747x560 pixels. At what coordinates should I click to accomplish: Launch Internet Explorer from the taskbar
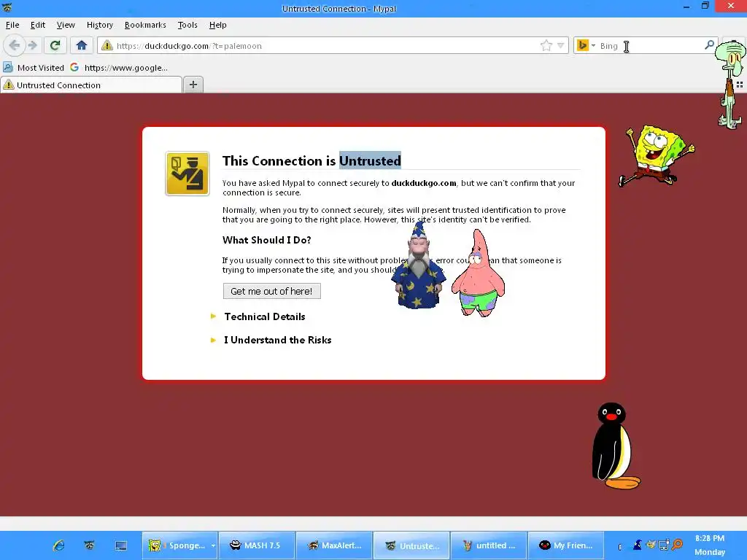58,545
